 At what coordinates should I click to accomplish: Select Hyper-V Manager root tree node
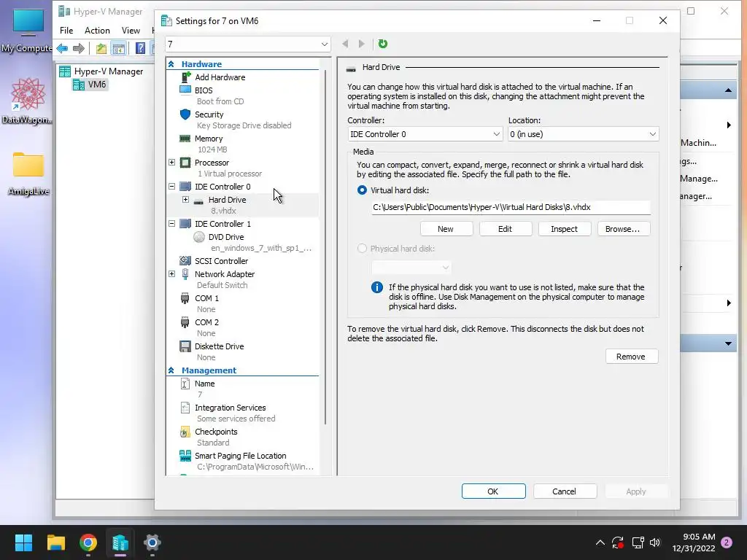click(x=109, y=71)
